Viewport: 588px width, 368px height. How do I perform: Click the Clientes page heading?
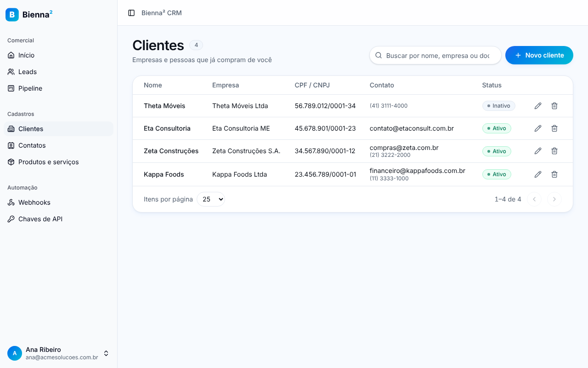point(158,45)
